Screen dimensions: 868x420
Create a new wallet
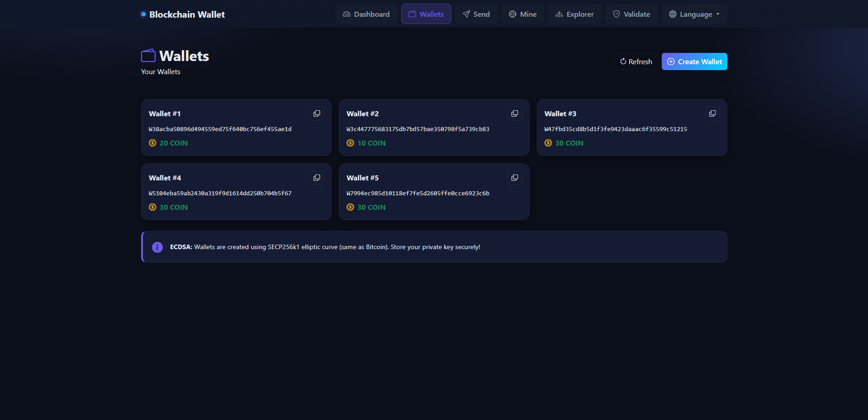pos(694,61)
